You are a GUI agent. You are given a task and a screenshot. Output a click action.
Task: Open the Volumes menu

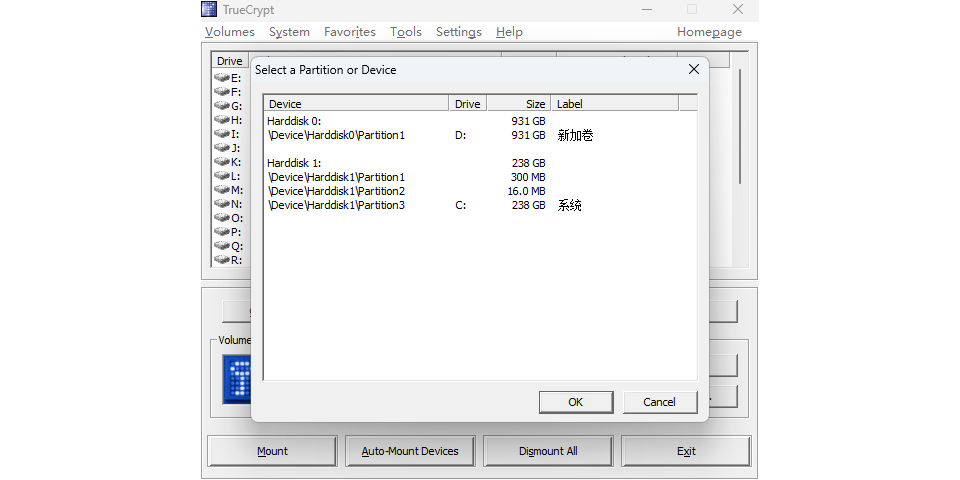click(x=230, y=32)
